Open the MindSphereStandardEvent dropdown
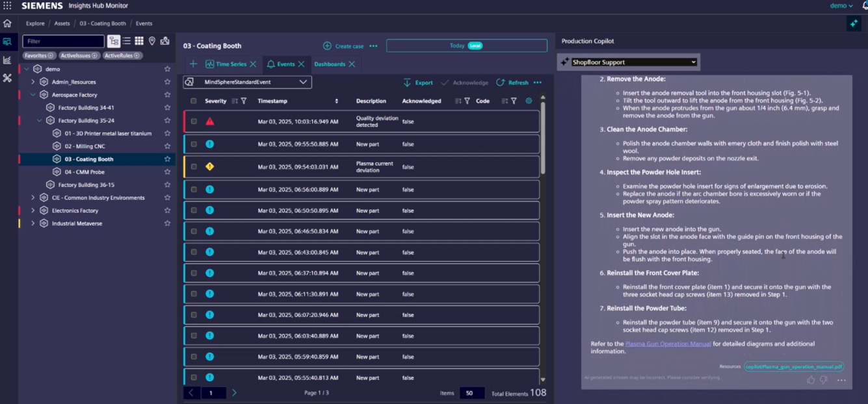 click(247, 82)
